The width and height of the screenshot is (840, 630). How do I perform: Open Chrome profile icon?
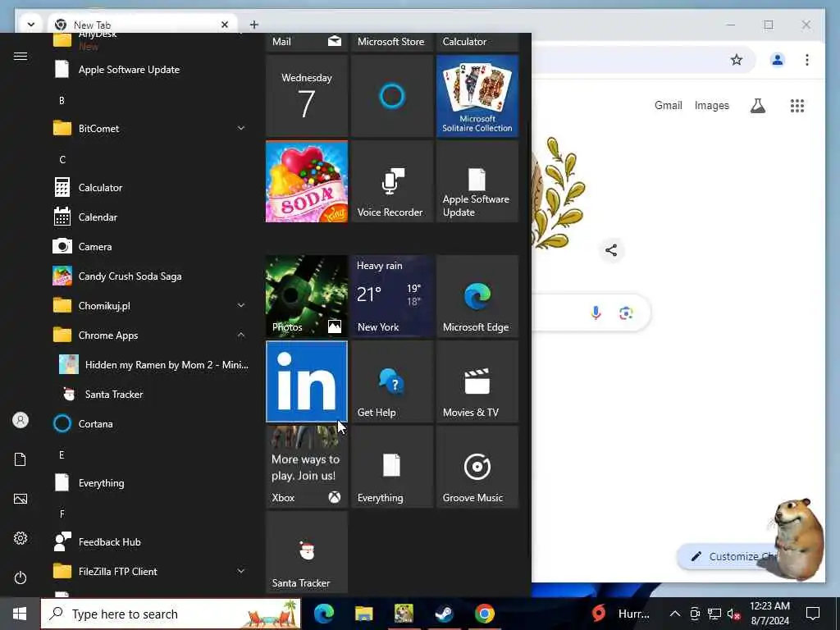[778, 59]
